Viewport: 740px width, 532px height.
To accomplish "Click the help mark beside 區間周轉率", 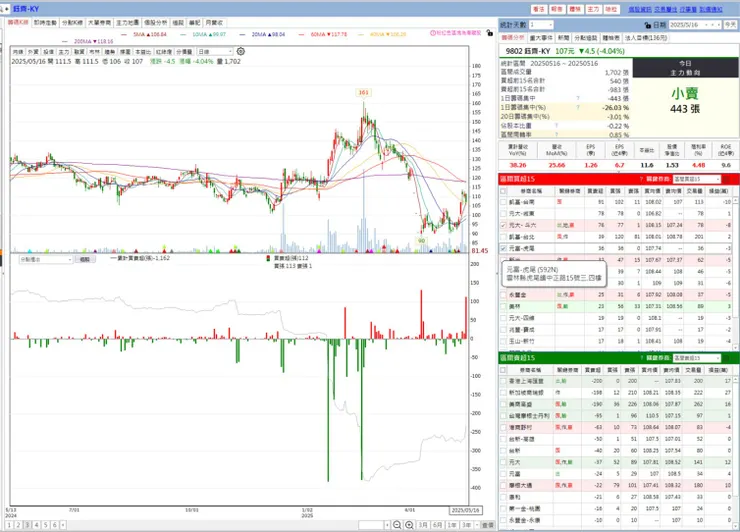I will pyautogui.click(x=556, y=135).
